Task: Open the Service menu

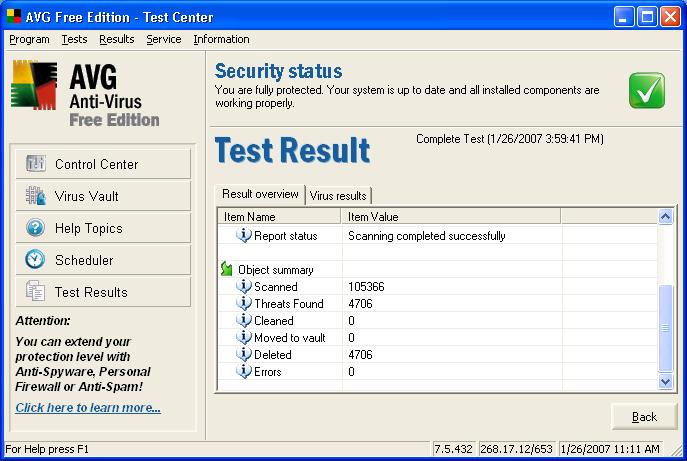Action: click(x=163, y=39)
